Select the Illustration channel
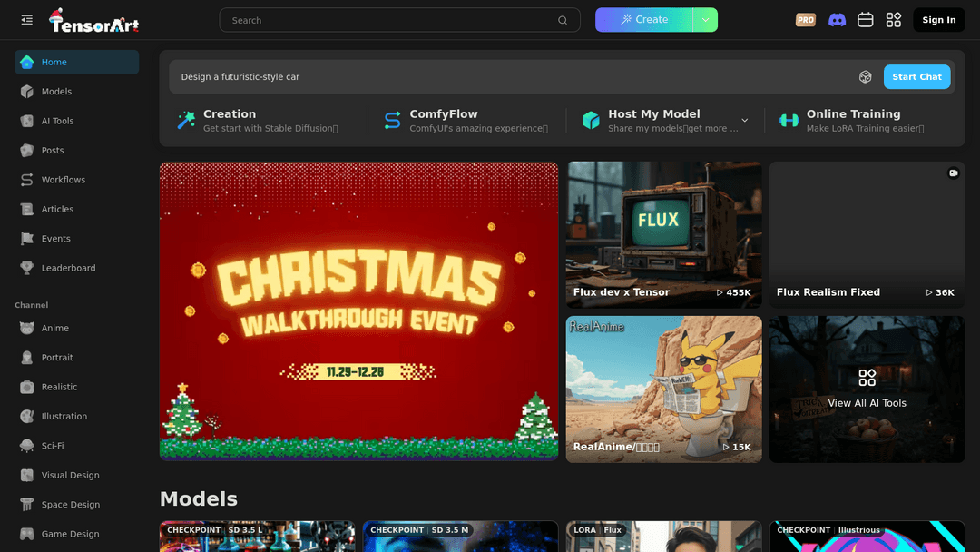 (77, 417)
